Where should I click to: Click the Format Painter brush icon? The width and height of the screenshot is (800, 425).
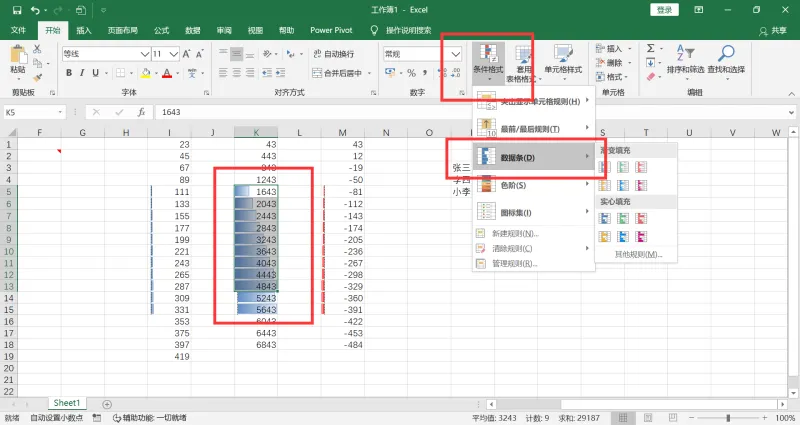[37, 77]
